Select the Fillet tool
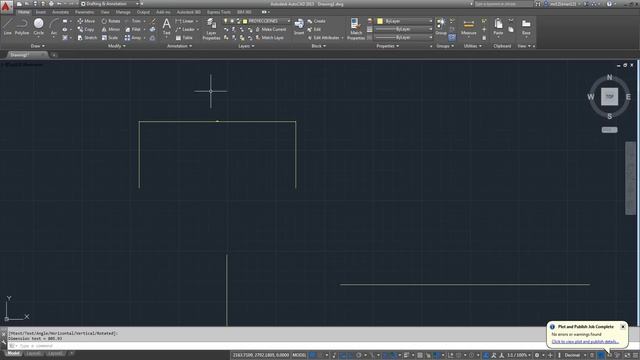Screen dimensions: 640x360 coord(133,29)
